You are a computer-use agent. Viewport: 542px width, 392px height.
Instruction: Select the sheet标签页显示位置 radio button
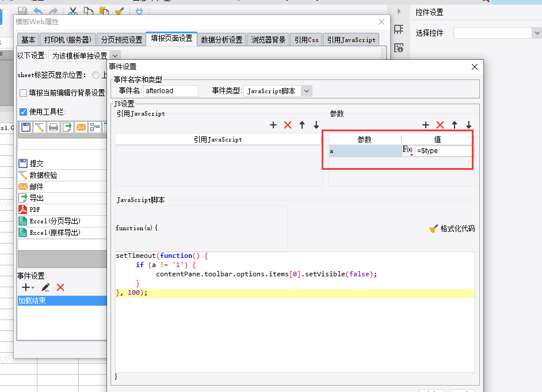click(x=96, y=75)
